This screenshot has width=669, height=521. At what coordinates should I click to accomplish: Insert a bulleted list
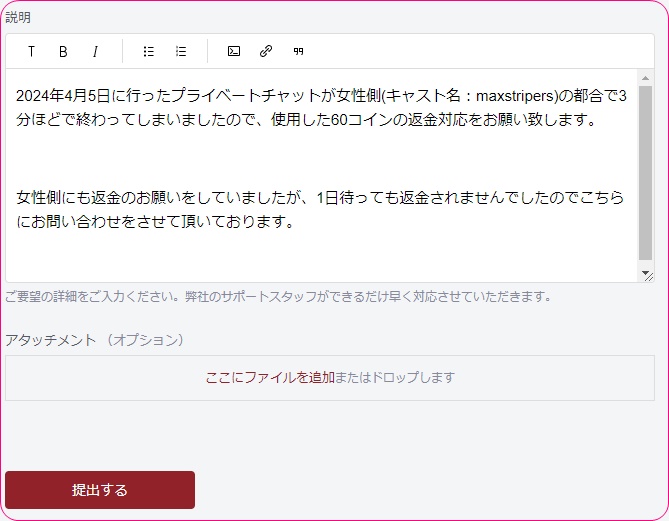[x=149, y=51]
